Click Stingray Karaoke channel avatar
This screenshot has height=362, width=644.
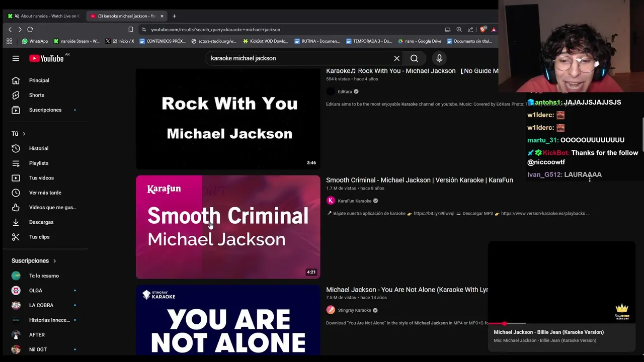(331, 310)
